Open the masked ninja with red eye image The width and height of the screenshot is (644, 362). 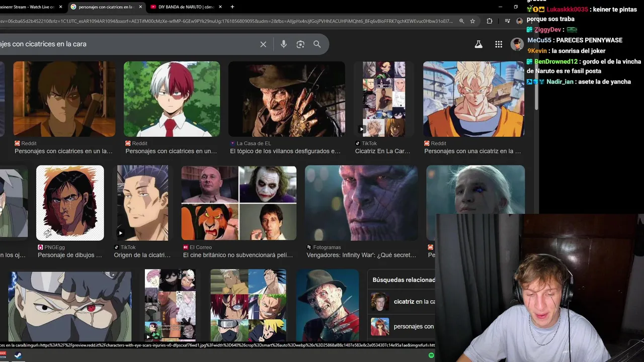pos(70,306)
